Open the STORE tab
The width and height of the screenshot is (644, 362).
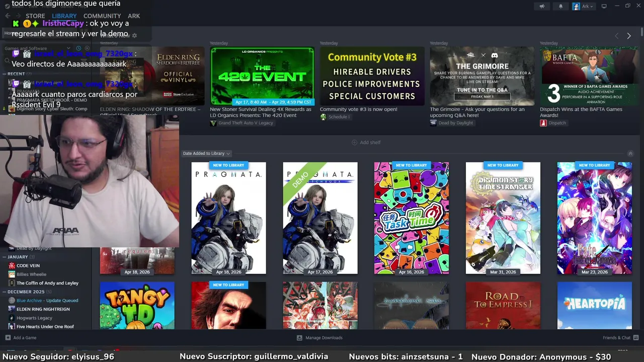point(35,16)
